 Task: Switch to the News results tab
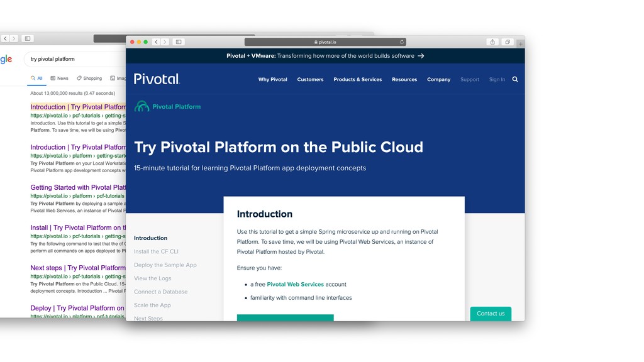(x=59, y=79)
